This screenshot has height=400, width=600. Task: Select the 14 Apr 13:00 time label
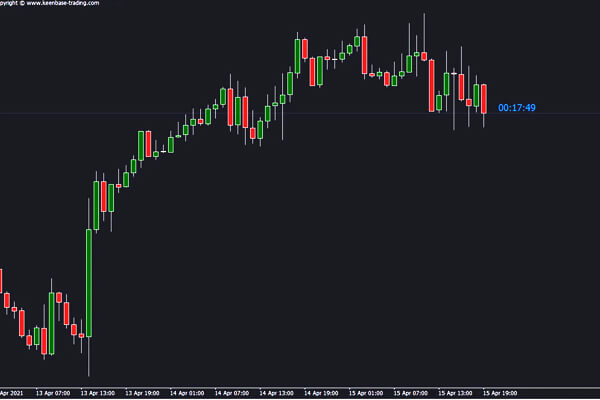[277, 393]
